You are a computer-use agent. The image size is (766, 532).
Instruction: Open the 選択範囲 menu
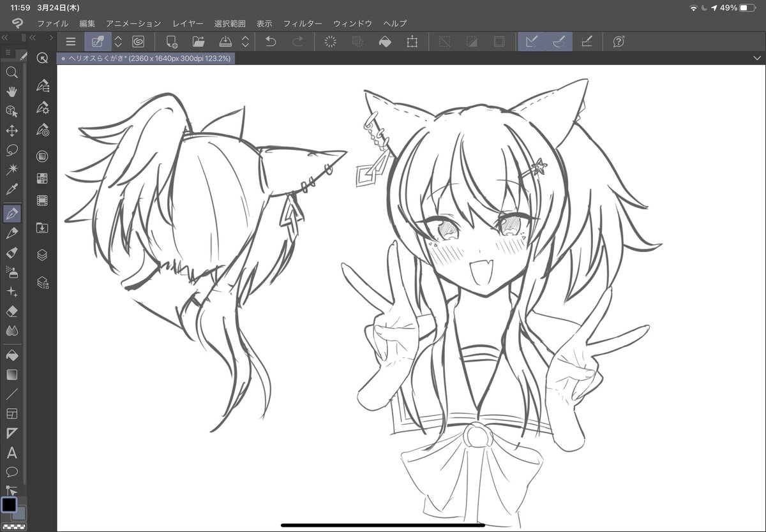coord(230,24)
